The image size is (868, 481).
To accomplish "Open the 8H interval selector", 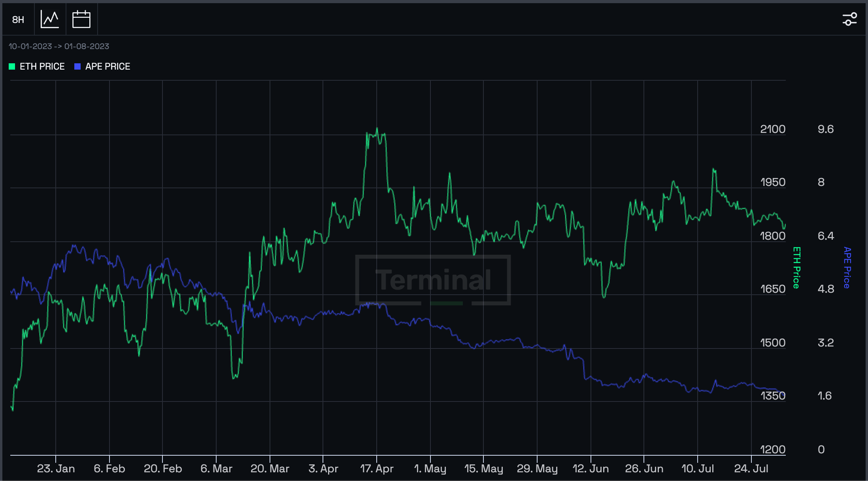I will click(18, 19).
